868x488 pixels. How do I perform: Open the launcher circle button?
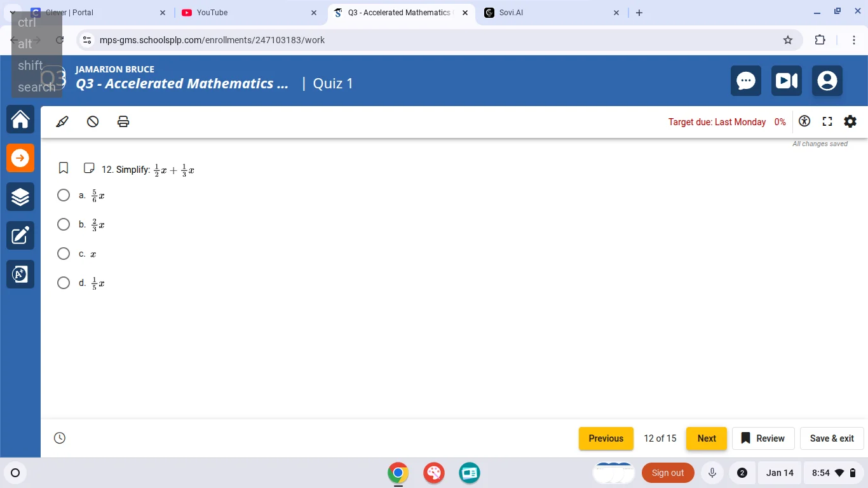point(16,473)
